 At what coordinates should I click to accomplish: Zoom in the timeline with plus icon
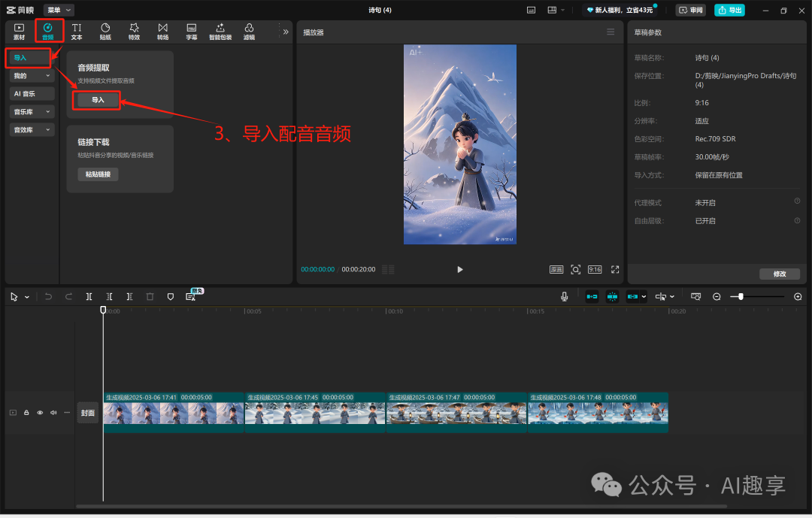tap(798, 297)
